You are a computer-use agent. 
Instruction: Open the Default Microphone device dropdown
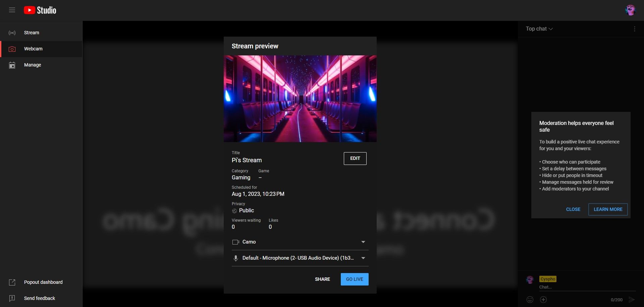point(363,258)
